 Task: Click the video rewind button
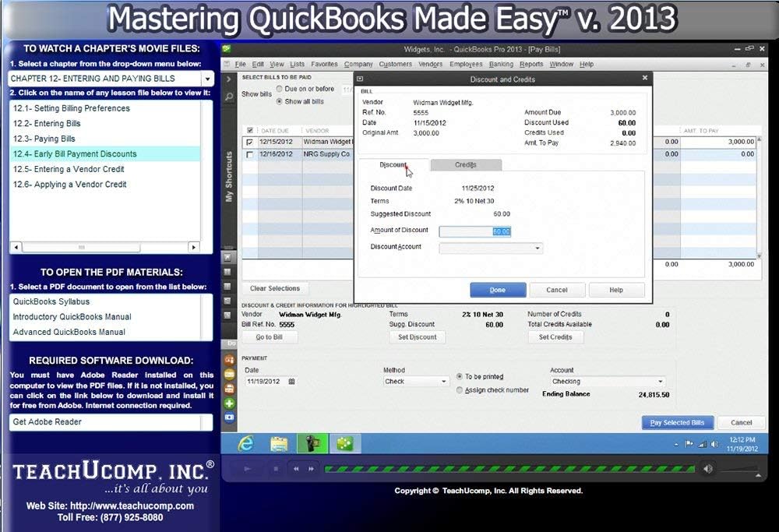[296, 468]
